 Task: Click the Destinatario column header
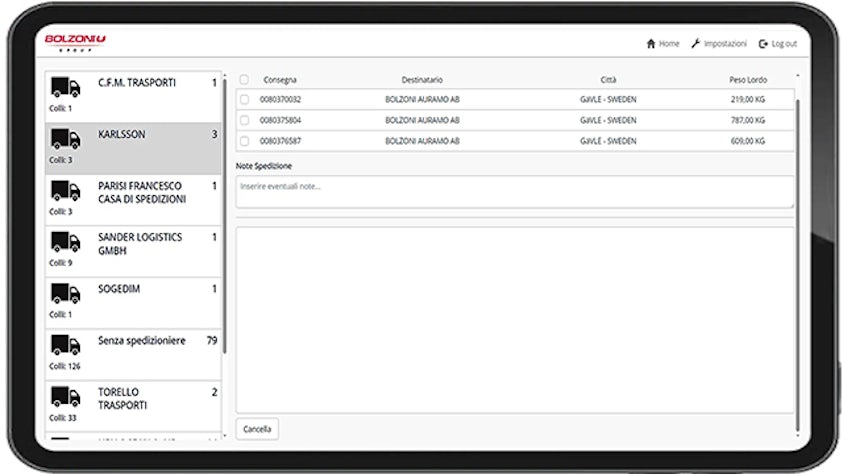[x=422, y=80]
